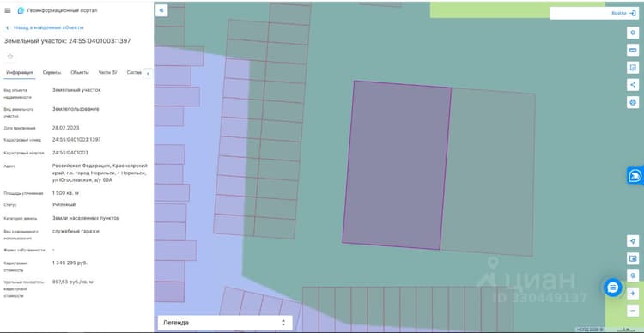This screenshot has width=644, height=333.
Task: Share the current map view
Action: (633, 85)
